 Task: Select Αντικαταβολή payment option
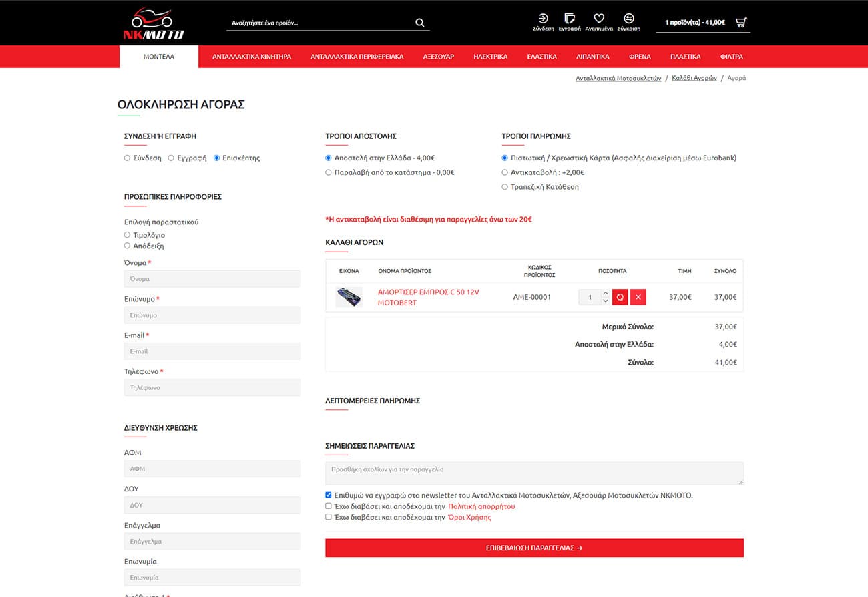pyautogui.click(x=505, y=172)
